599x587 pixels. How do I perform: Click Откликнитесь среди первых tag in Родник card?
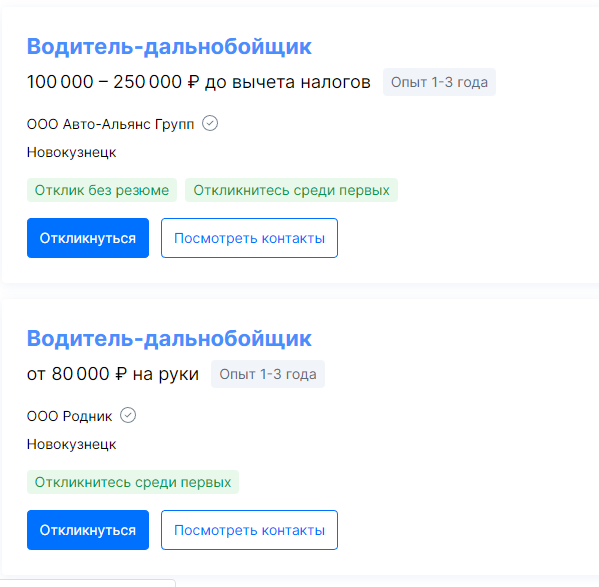tap(133, 482)
